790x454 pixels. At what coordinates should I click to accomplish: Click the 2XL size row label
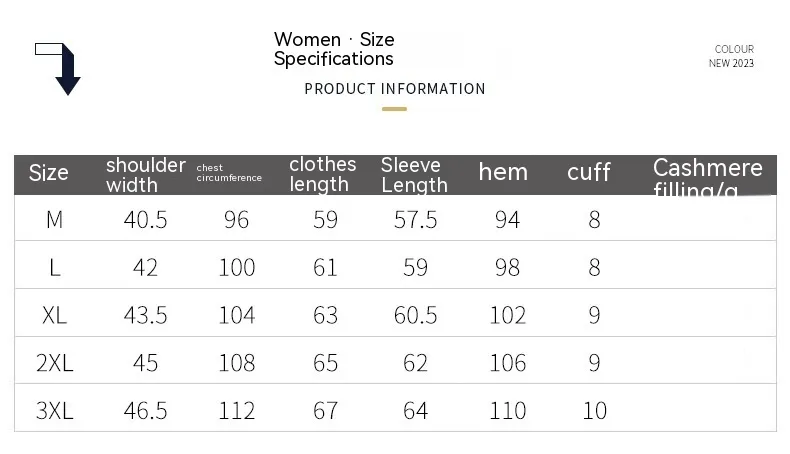click(x=54, y=363)
